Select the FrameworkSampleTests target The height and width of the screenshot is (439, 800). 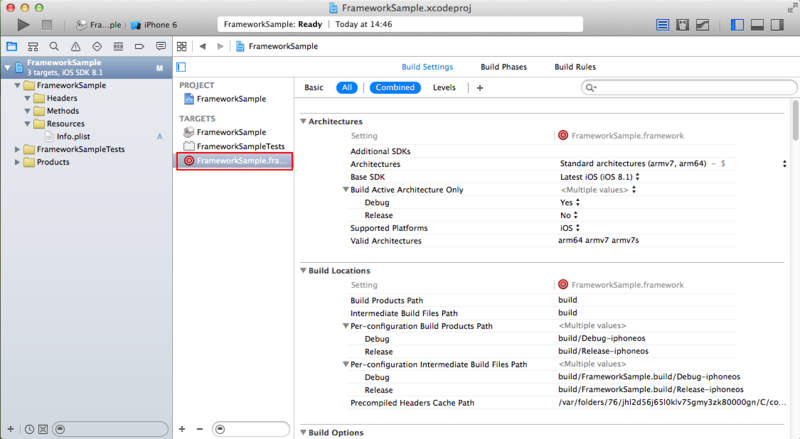click(x=235, y=147)
